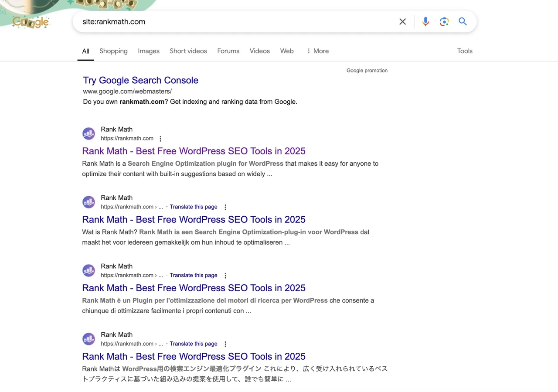558x392 pixels.
Task: Expand the More search filters menu
Action: click(318, 51)
